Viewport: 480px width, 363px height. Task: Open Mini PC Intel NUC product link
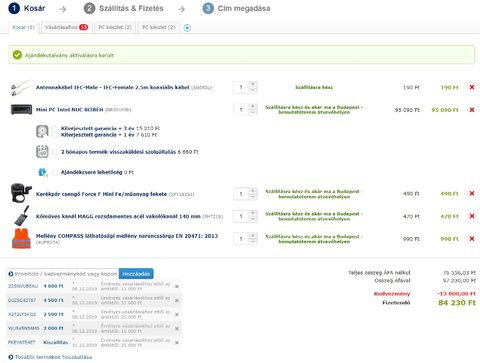[69, 110]
